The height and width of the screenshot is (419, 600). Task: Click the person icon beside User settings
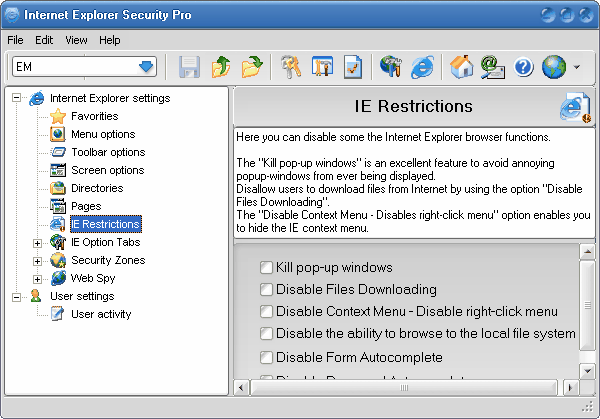[x=36, y=296]
